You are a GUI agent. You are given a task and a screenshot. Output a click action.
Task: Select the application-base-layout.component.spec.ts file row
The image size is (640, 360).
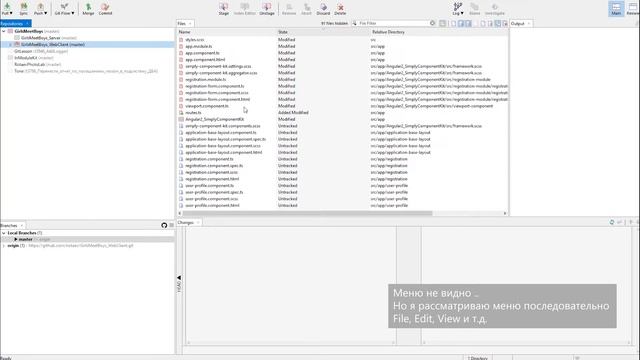tap(343, 139)
